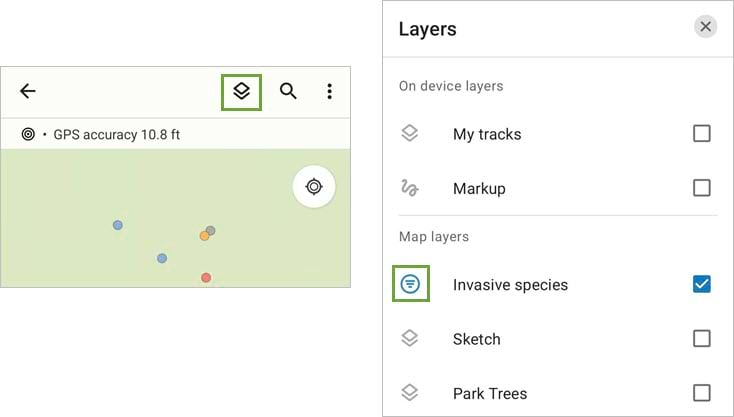
Task: Select the red map point
Action: (206, 278)
